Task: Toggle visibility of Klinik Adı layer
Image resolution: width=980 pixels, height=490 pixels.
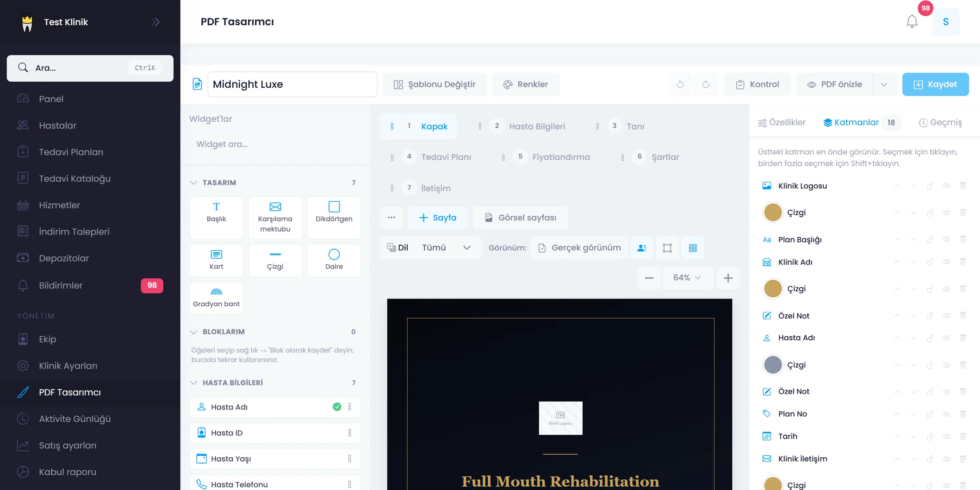Action: (x=947, y=262)
